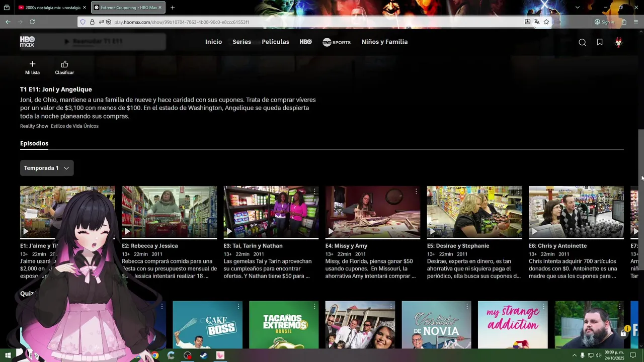The width and height of the screenshot is (644, 362).
Task: Select the Episodios tab heading
Action: [34, 143]
